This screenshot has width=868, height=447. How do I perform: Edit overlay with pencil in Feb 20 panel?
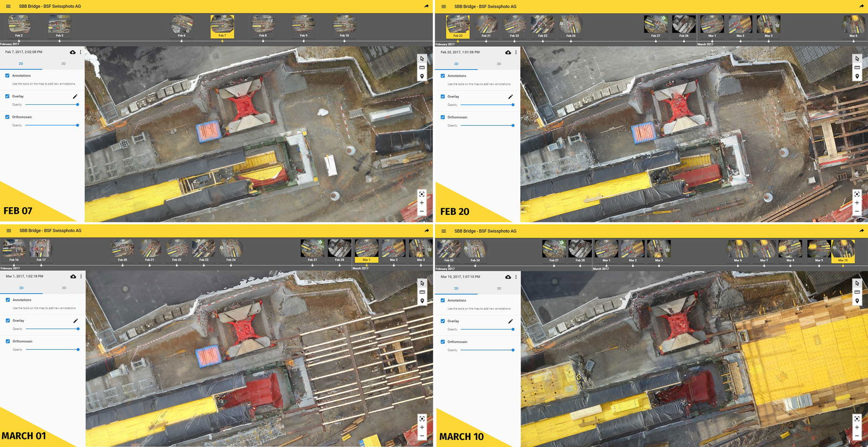click(510, 97)
